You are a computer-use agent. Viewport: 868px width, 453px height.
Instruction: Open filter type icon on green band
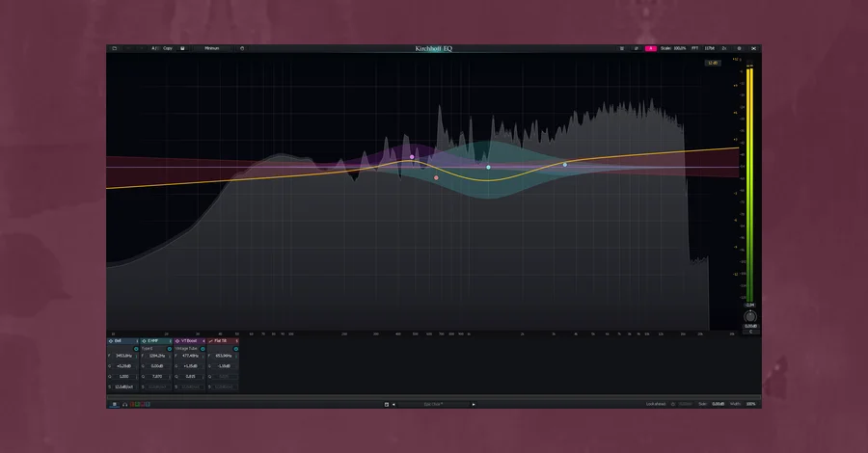(144, 341)
